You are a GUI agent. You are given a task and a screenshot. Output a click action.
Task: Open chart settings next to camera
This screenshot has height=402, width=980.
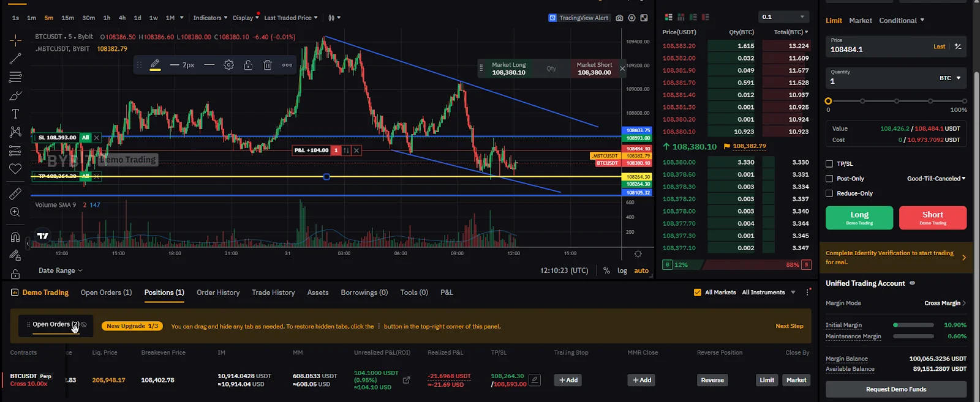631,18
